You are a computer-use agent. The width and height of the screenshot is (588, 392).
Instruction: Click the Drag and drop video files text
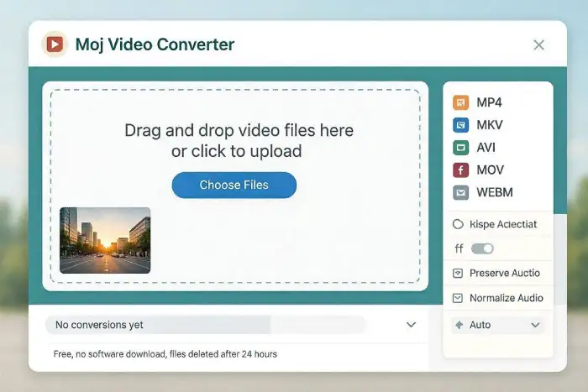239,140
